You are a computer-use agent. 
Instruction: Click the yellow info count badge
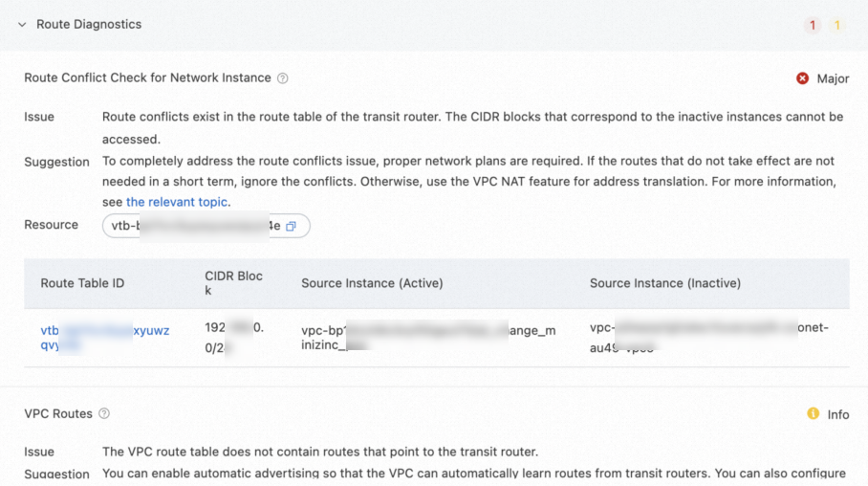point(837,25)
